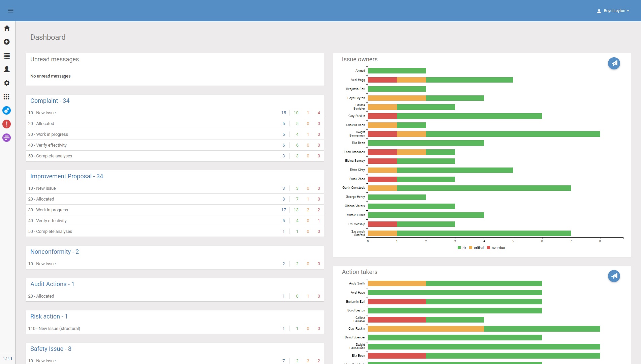Select Complaint row 50 - Complete analyses
Viewport: 641px width, 364px height.
[175, 156]
